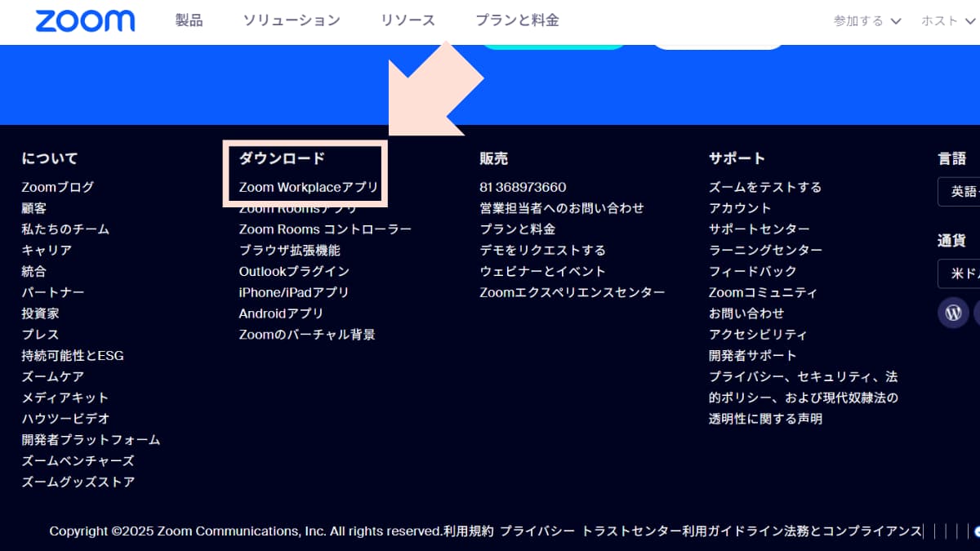Visit the ズームベンチャーズ link

coord(78,461)
